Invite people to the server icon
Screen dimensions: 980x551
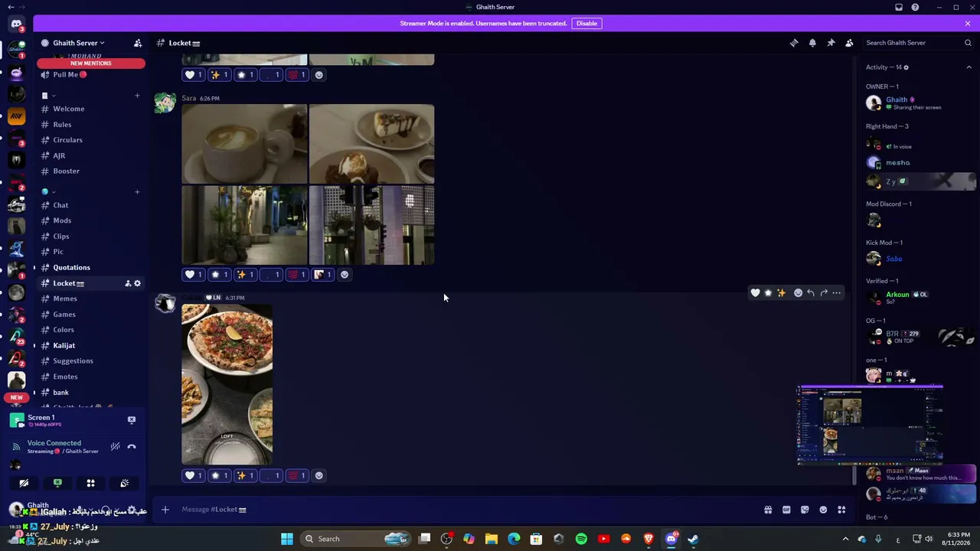(138, 43)
